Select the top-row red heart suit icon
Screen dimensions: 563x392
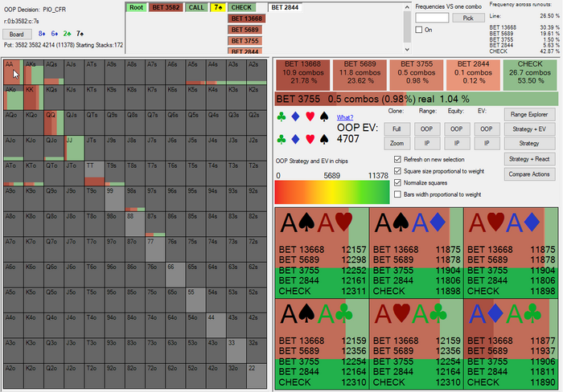(310, 116)
